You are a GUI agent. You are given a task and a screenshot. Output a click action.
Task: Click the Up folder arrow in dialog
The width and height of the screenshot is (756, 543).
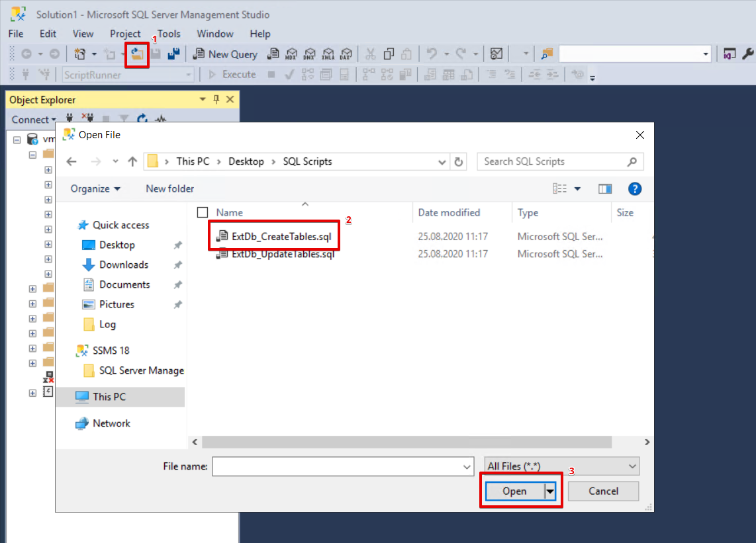click(132, 162)
